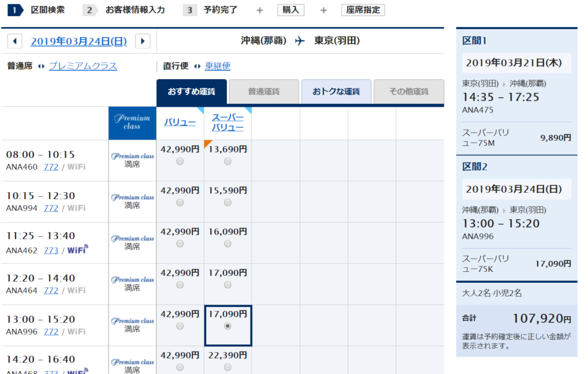Open date picker 2019年03月24日(日)

coord(79,41)
